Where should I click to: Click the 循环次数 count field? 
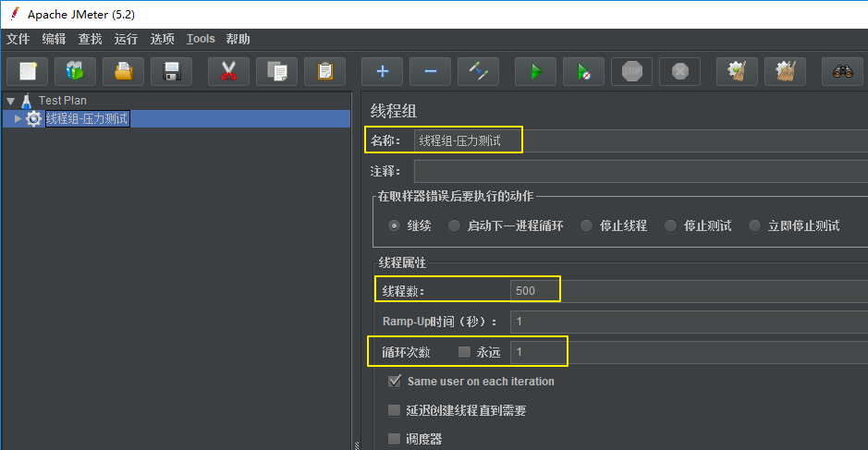click(689, 352)
